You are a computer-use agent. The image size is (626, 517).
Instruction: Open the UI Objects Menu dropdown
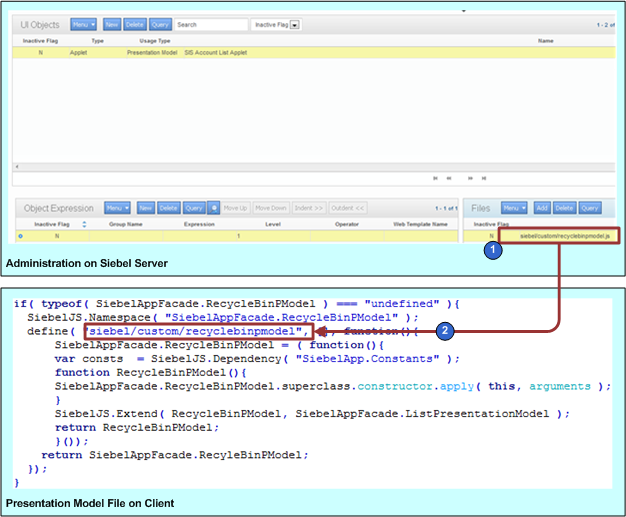pos(83,25)
